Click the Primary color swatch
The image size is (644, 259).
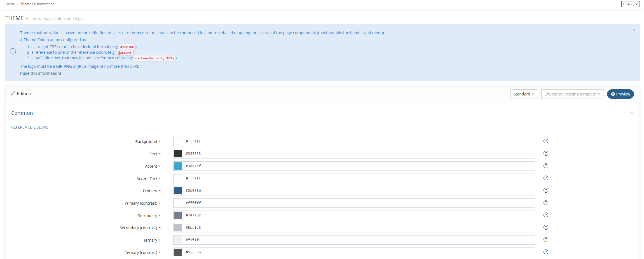[178, 191]
